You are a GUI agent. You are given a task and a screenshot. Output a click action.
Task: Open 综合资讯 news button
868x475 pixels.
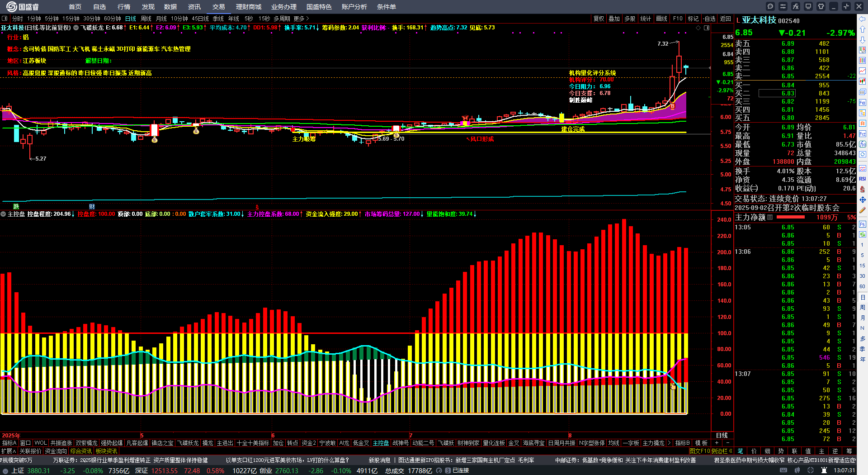point(81,451)
